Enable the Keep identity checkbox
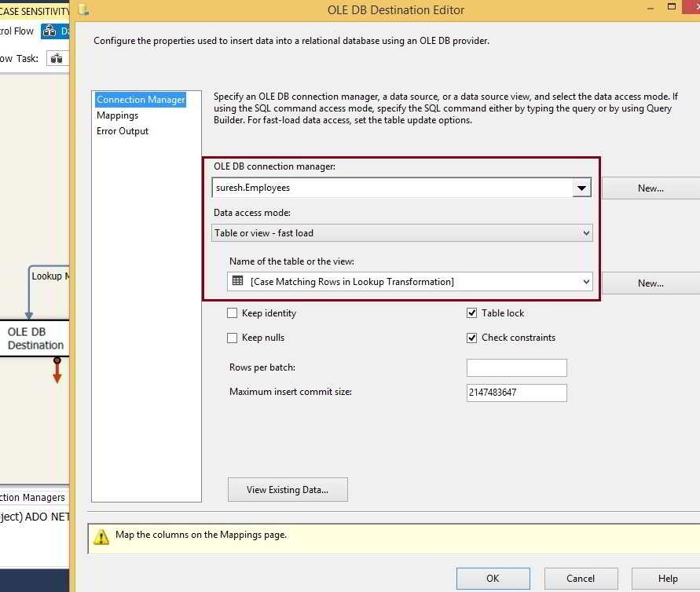 (x=232, y=313)
